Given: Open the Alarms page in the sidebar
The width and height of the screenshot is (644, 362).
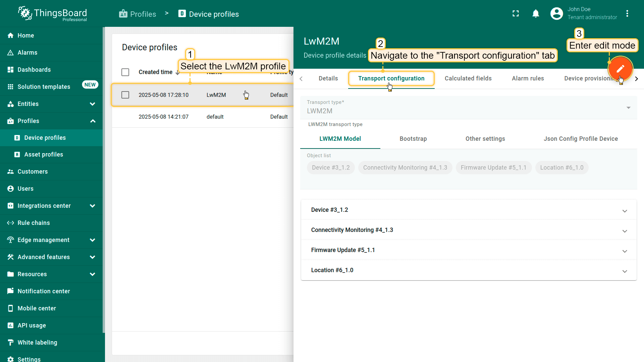Looking at the screenshot, I should coord(28,53).
